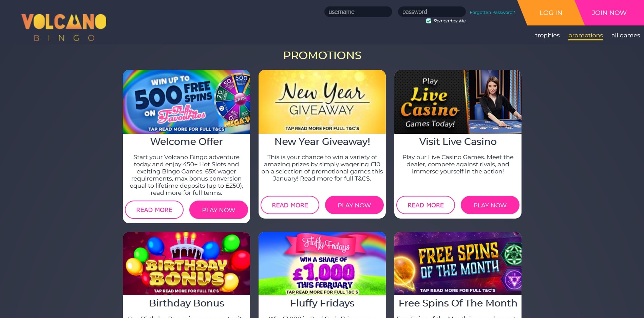Image resolution: width=644 pixels, height=318 pixels.
Task: Focus the password input field
Action: (432, 12)
